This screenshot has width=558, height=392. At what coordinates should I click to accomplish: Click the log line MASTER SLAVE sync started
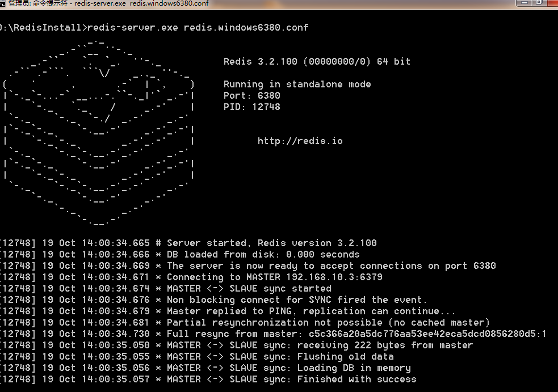[166, 289]
